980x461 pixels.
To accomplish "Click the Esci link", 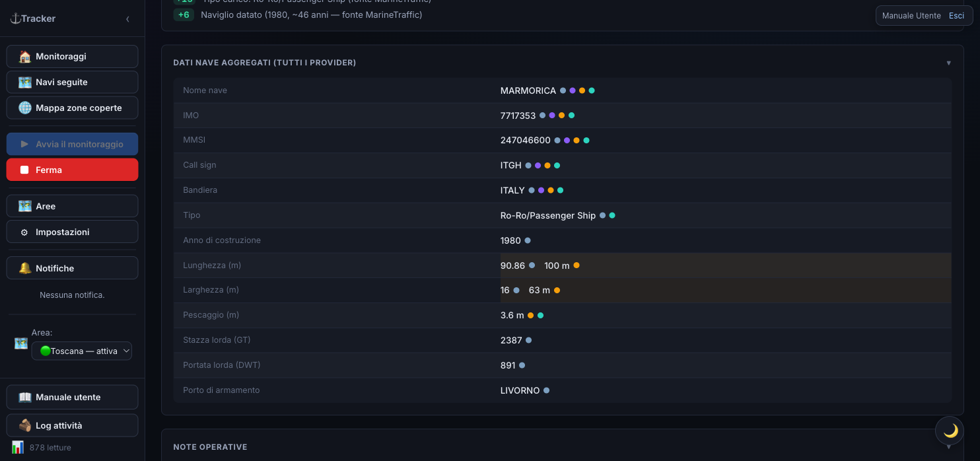I will tap(956, 16).
